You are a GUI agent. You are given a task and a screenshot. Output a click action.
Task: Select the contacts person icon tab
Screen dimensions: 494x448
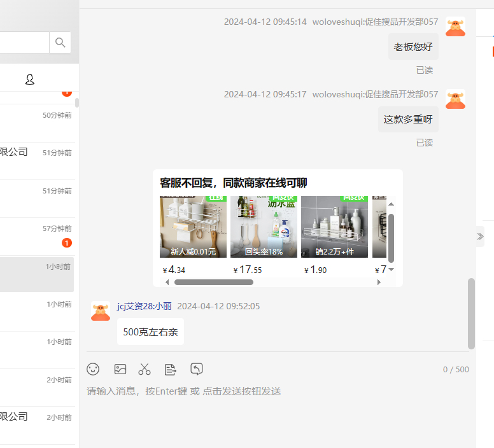pyautogui.click(x=30, y=80)
